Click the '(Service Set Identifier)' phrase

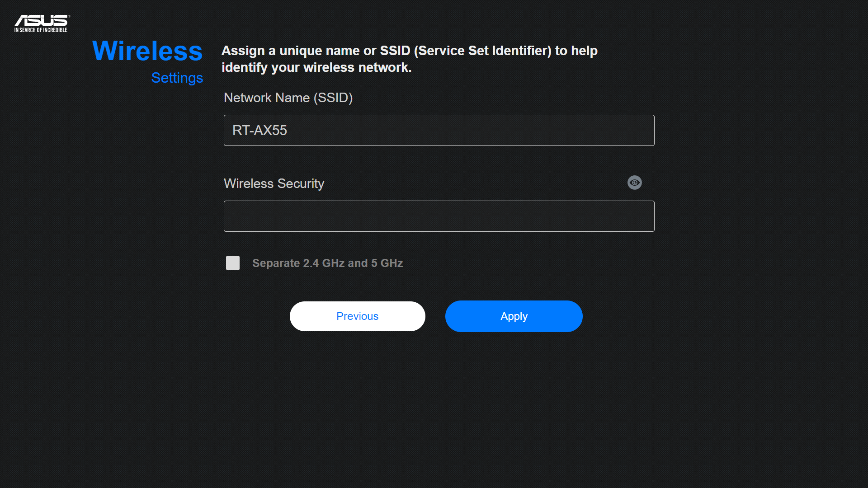(482, 51)
